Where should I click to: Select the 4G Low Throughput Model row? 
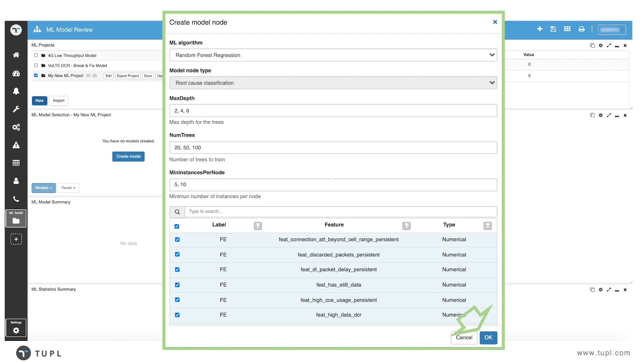coord(97,55)
